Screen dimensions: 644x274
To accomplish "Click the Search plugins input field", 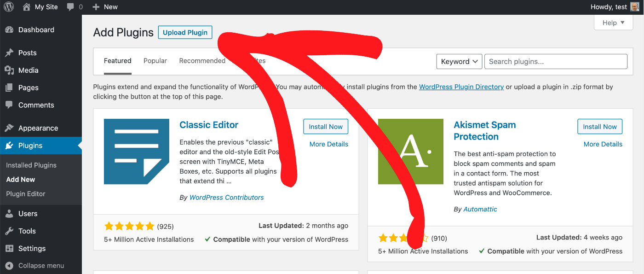I will point(556,62).
